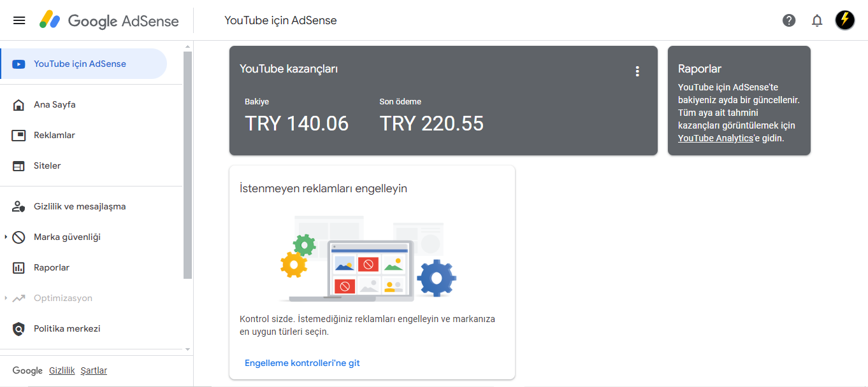Open Politika merkezi
Image resolution: width=868 pixels, height=387 pixels.
tap(67, 328)
